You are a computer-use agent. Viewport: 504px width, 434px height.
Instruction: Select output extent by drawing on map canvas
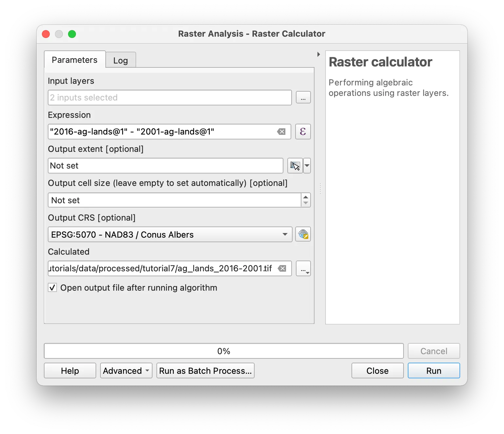click(x=294, y=166)
